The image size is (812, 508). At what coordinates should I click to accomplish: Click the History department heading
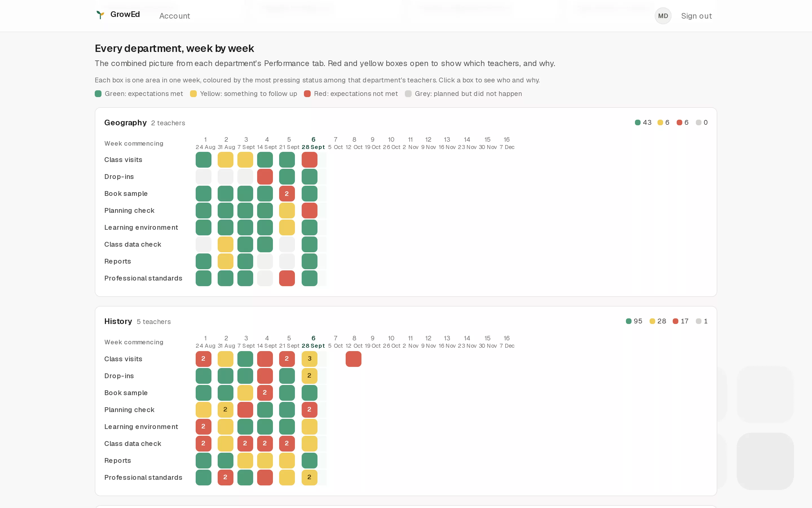coord(118,321)
